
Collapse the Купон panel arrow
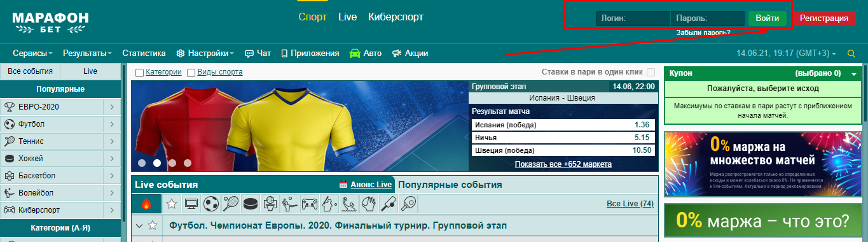pyautogui.click(x=853, y=74)
